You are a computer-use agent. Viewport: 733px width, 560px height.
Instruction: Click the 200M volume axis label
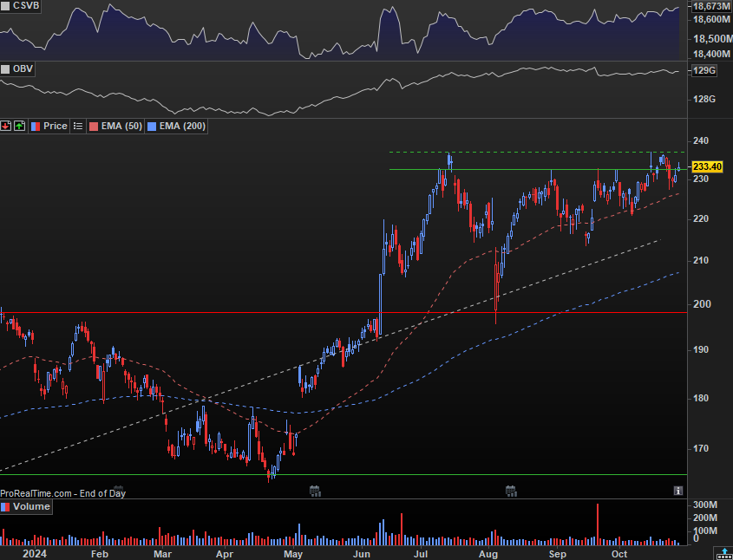[705, 518]
